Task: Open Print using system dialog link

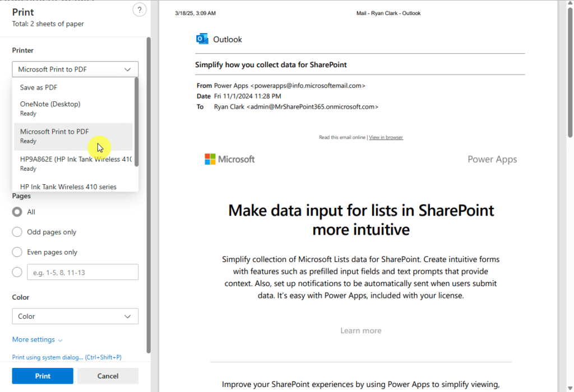Action: [67, 357]
